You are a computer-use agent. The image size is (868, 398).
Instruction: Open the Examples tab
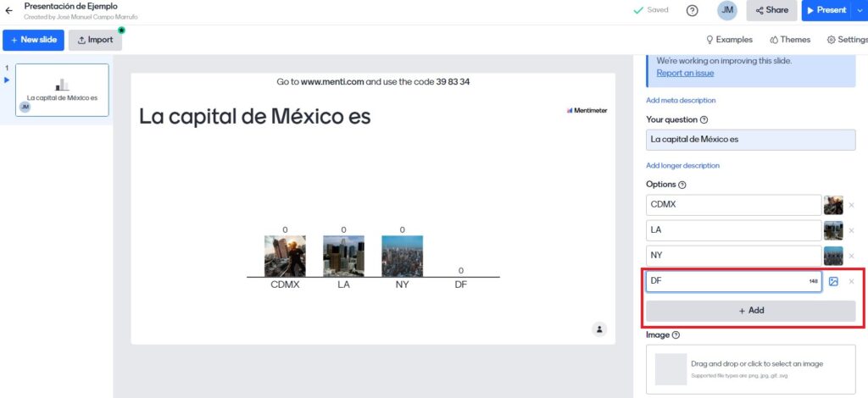[x=729, y=40]
